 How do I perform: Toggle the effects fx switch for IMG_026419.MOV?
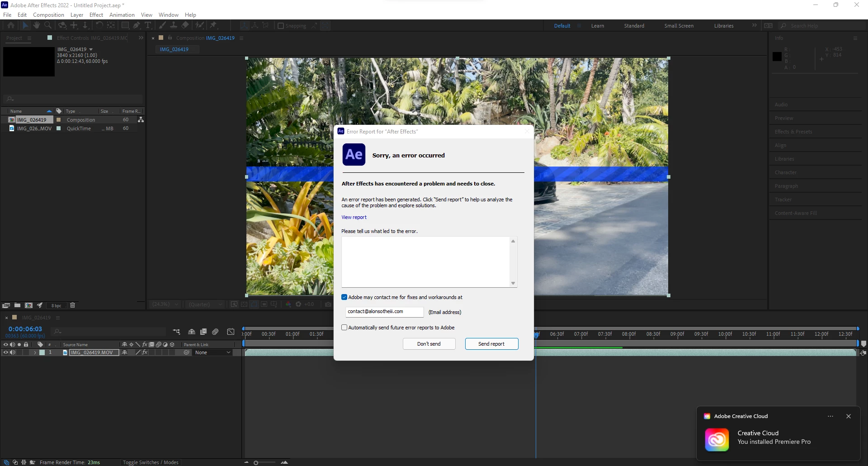(x=145, y=352)
